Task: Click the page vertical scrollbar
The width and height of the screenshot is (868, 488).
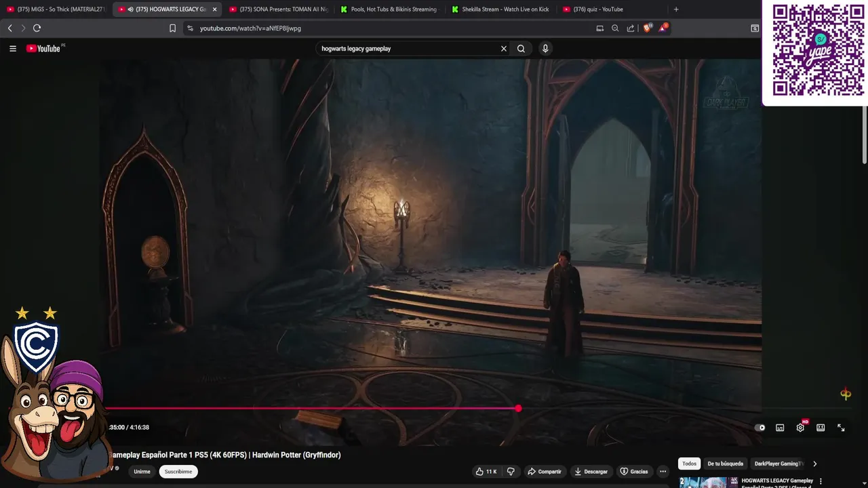Action: pyautogui.click(x=865, y=136)
